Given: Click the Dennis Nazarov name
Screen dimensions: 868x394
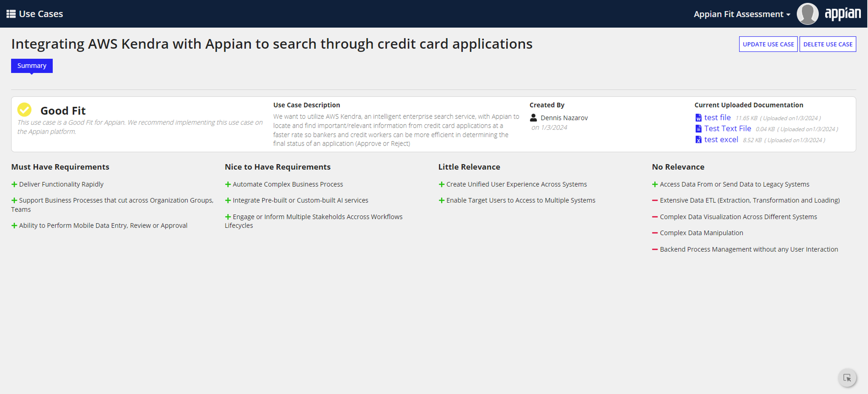Looking at the screenshot, I should (x=564, y=118).
